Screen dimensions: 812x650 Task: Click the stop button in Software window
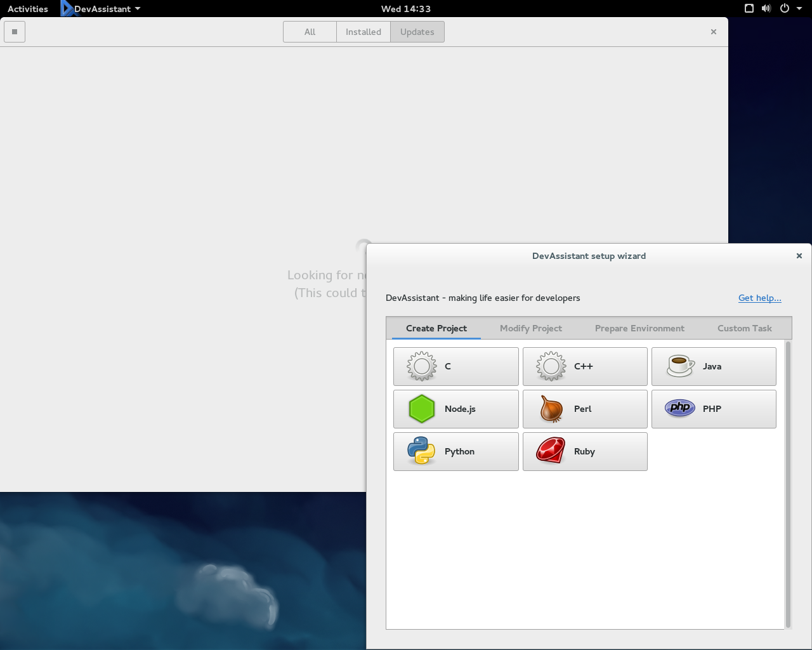coord(15,32)
